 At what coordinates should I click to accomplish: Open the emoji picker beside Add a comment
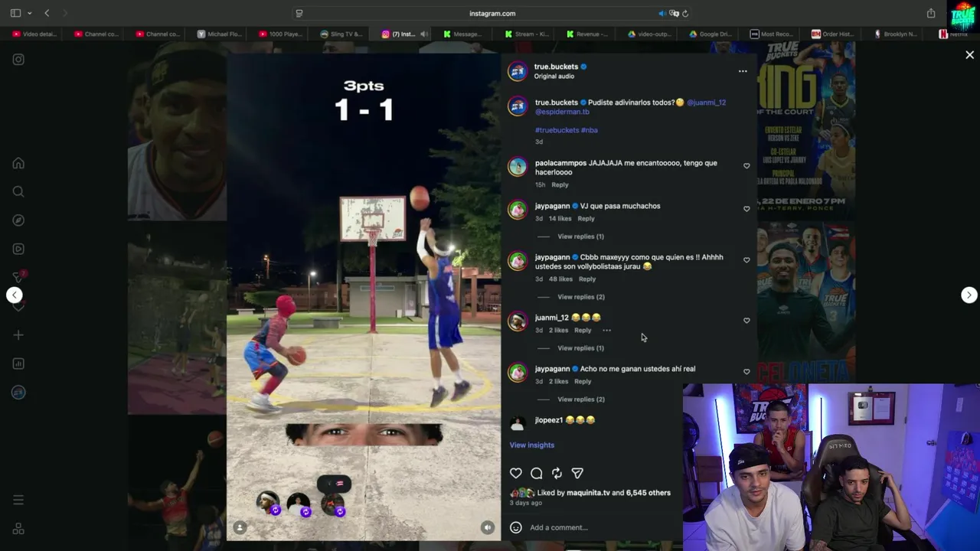coord(516,527)
